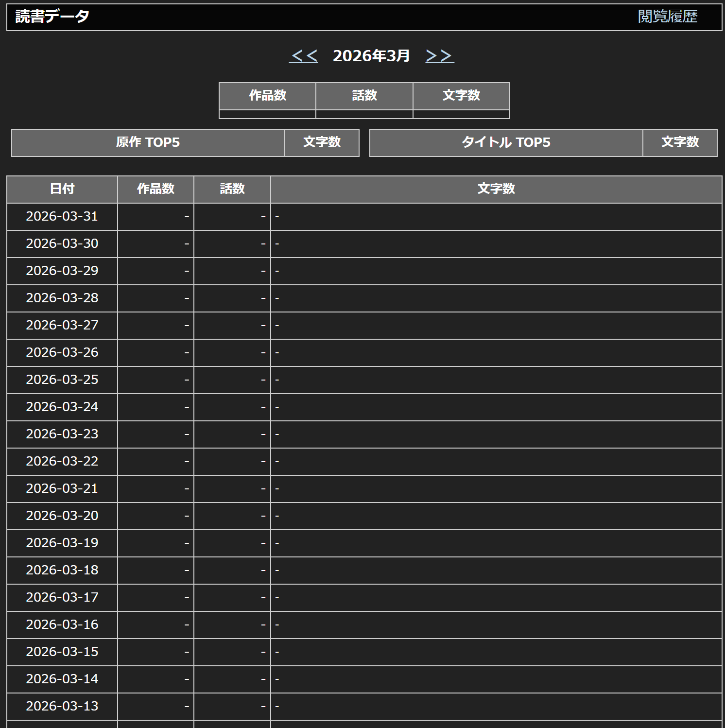Click the summary 話数 header cell
725x728 pixels.
click(364, 96)
